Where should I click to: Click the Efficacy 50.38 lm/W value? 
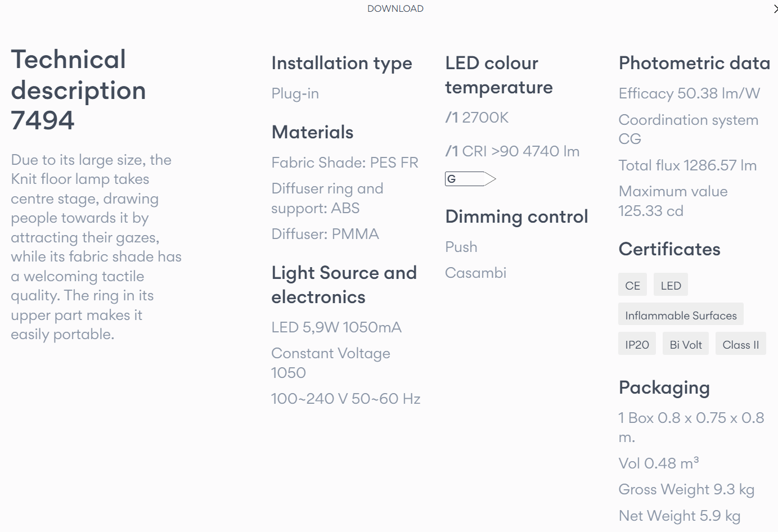(689, 93)
